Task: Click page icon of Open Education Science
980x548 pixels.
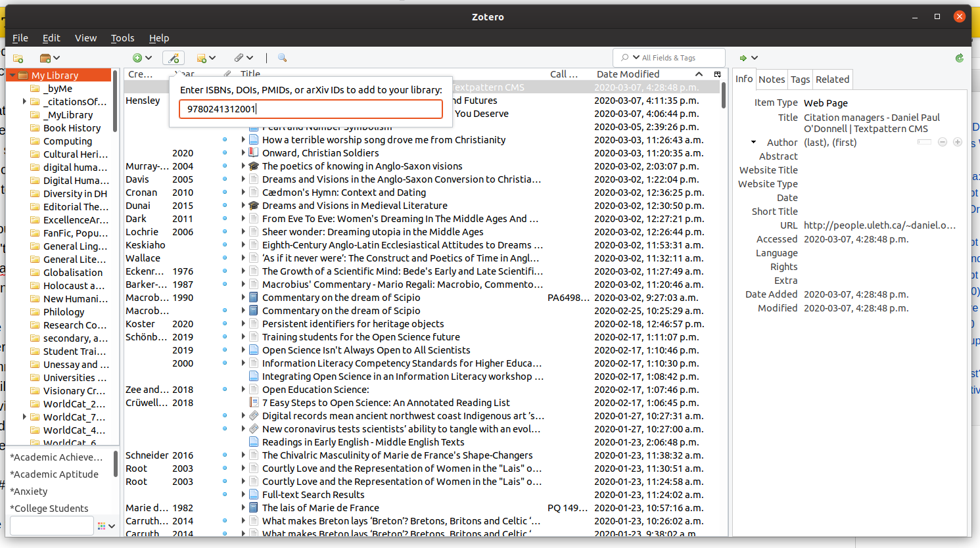Action: point(254,390)
